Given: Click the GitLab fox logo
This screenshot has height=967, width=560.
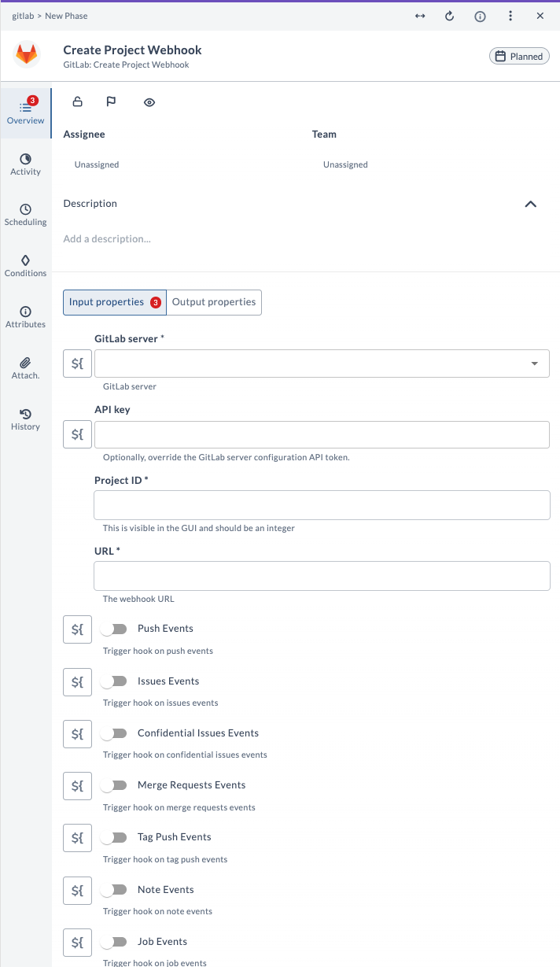Looking at the screenshot, I should coord(27,55).
